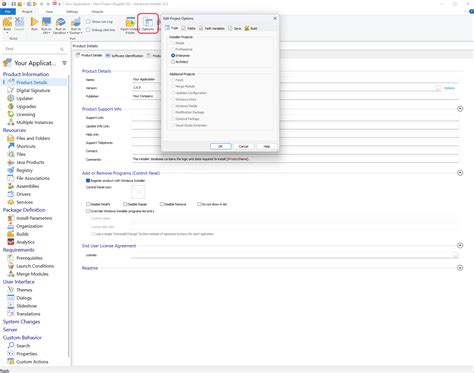Open Install Parameters page
This screenshot has width=474, height=373.
pos(34,218)
